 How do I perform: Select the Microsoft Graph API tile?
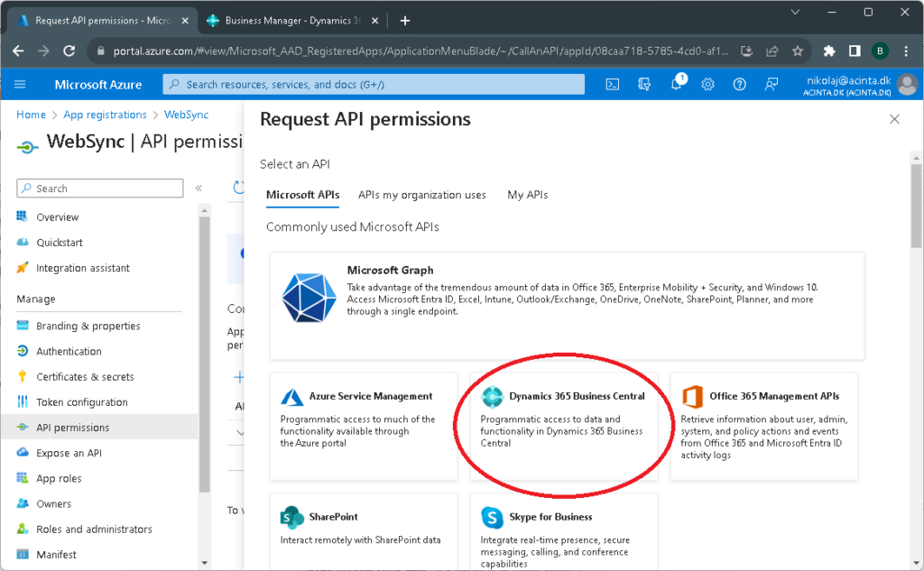pos(565,305)
